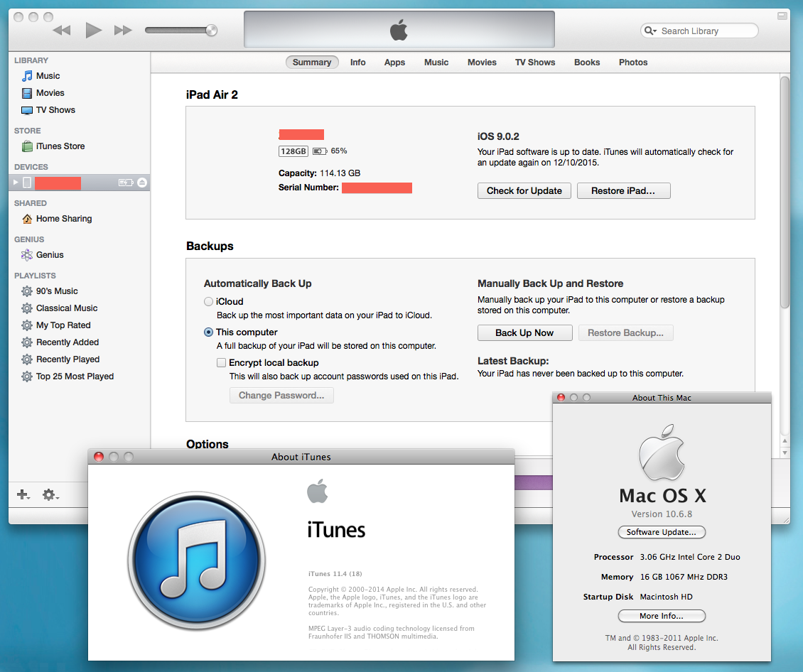Enable Encrypt local backup
Screen dimensions: 803x672
(221, 362)
